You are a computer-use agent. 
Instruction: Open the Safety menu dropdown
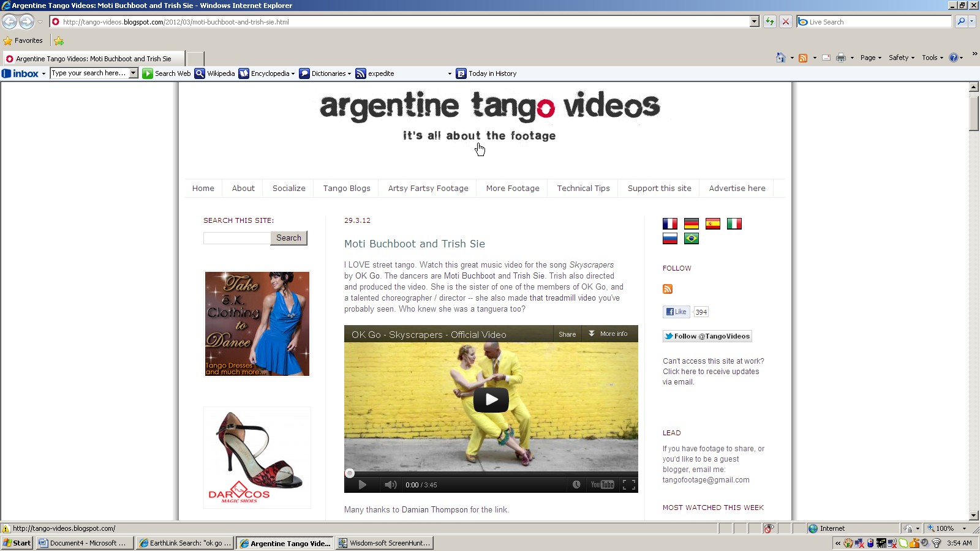tap(902, 58)
